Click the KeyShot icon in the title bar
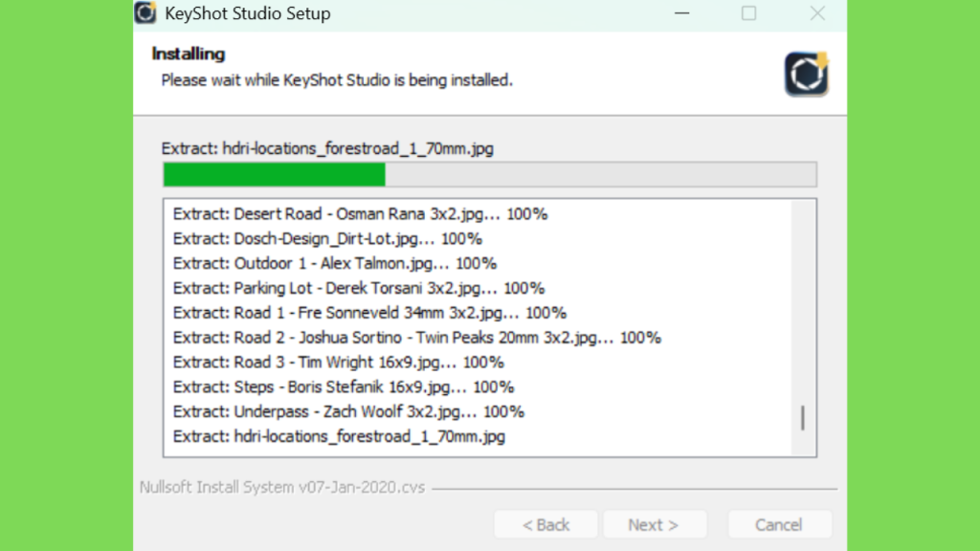 click(145, 12)
